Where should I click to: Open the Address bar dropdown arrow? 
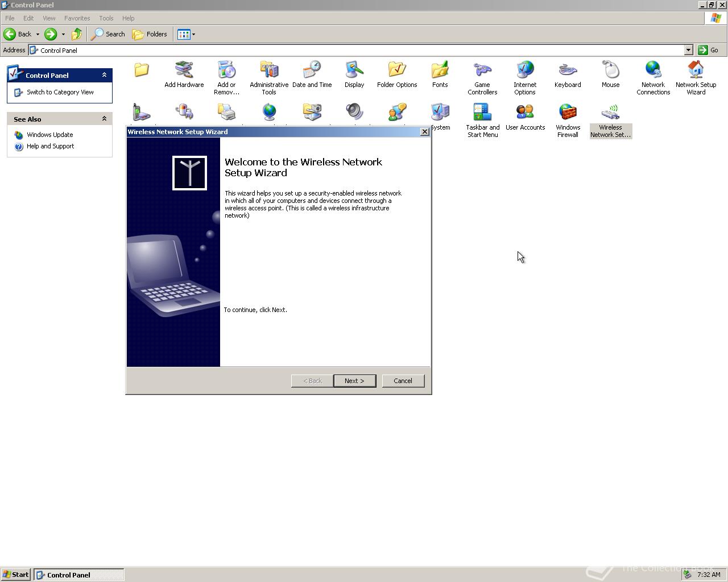pos(688,50)
